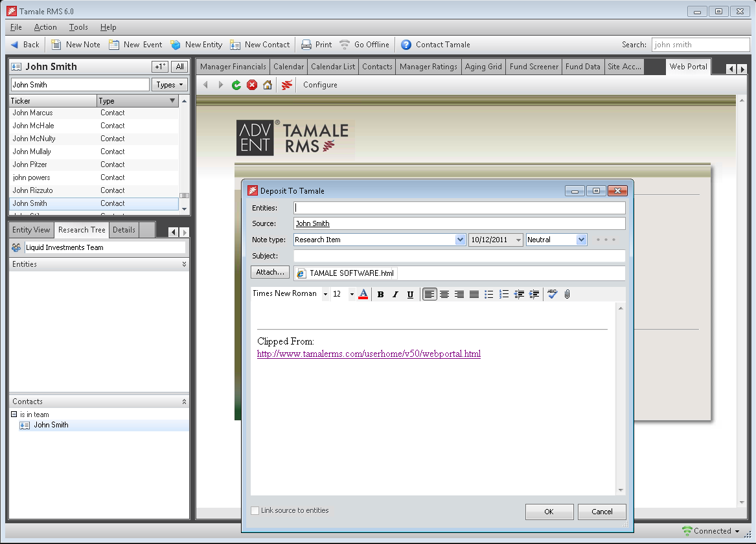Stop loading the web portal page
The height and width of the screenshot is (544, 756).
pyautogui.click(x=252, y=85)
